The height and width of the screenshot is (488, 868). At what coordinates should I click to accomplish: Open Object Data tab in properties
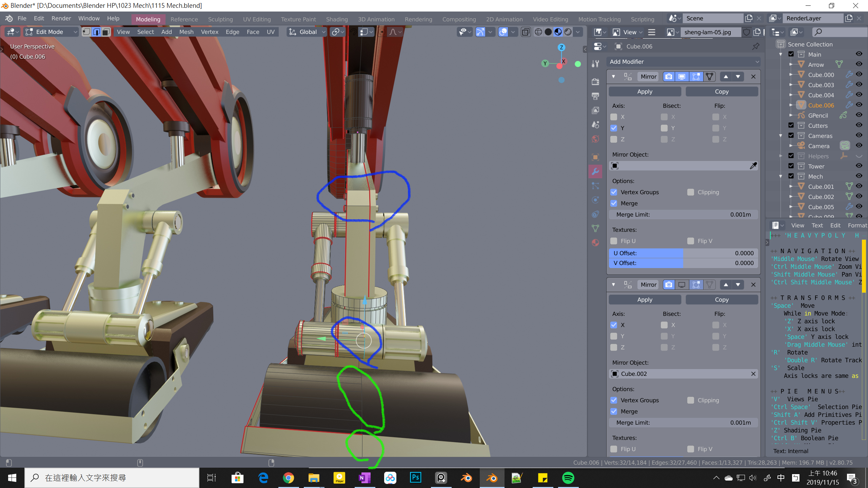tap(595, 228)
